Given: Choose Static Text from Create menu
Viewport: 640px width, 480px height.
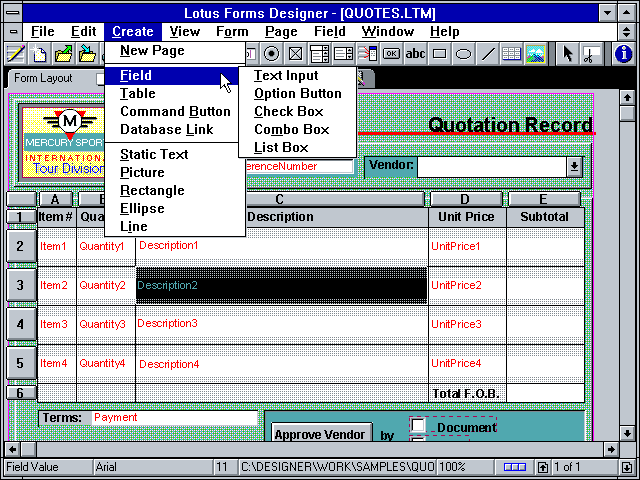Looking at the screenshot, I should click(x=175, y=154).
